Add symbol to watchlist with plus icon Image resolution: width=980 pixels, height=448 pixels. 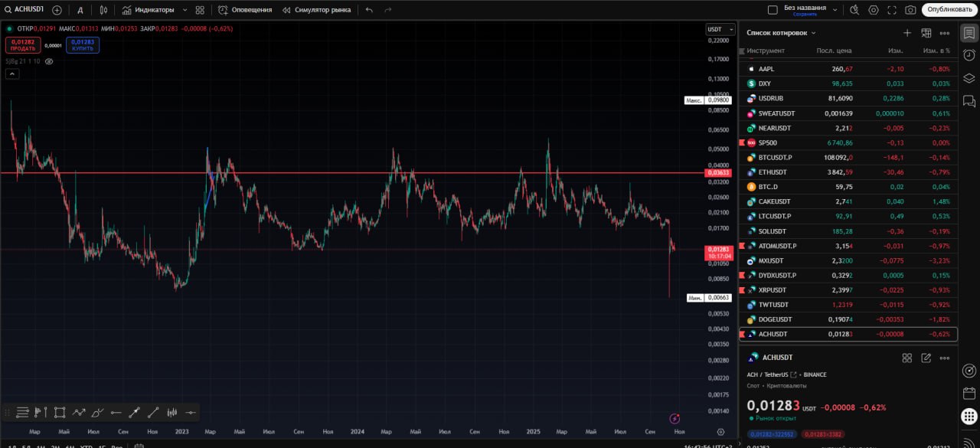point(907,33)
